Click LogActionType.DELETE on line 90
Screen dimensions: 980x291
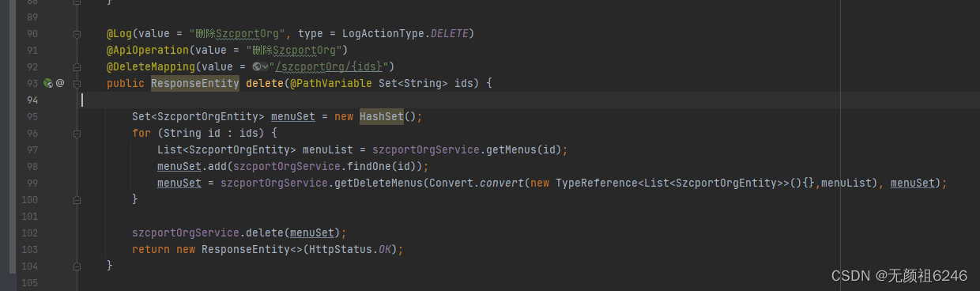[405, 33]
